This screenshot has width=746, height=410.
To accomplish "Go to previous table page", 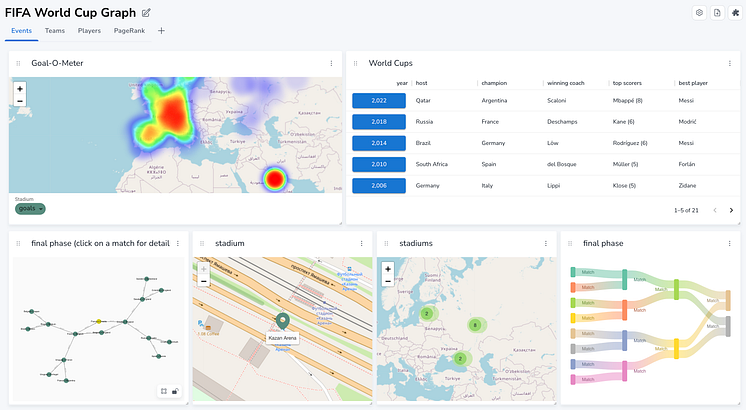I will click(715, 210).
